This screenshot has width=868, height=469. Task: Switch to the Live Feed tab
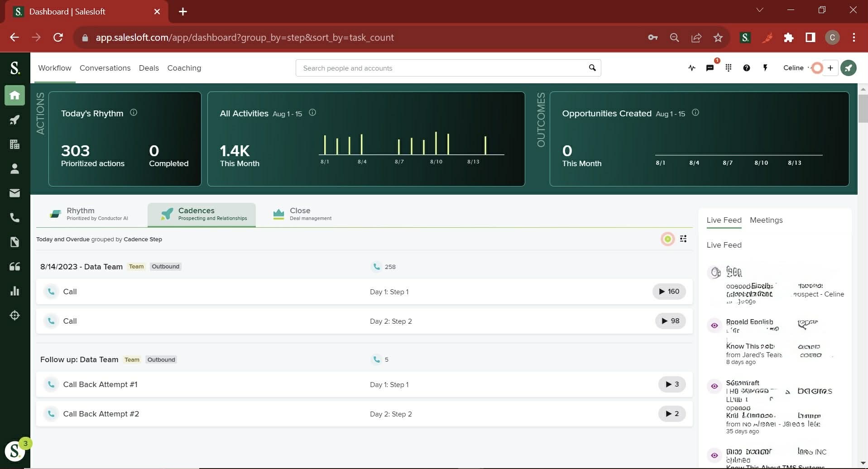pyautogui.click(x=724, y=220)
